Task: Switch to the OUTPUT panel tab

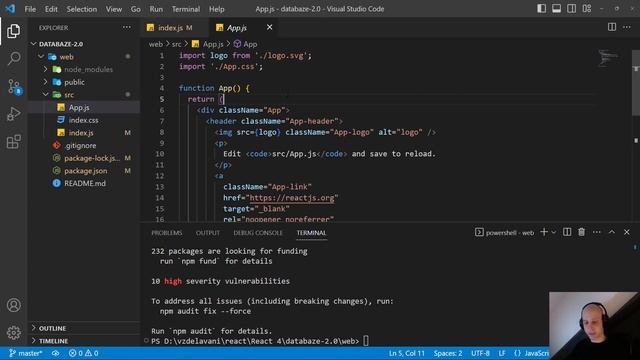Action: point(208,233)
